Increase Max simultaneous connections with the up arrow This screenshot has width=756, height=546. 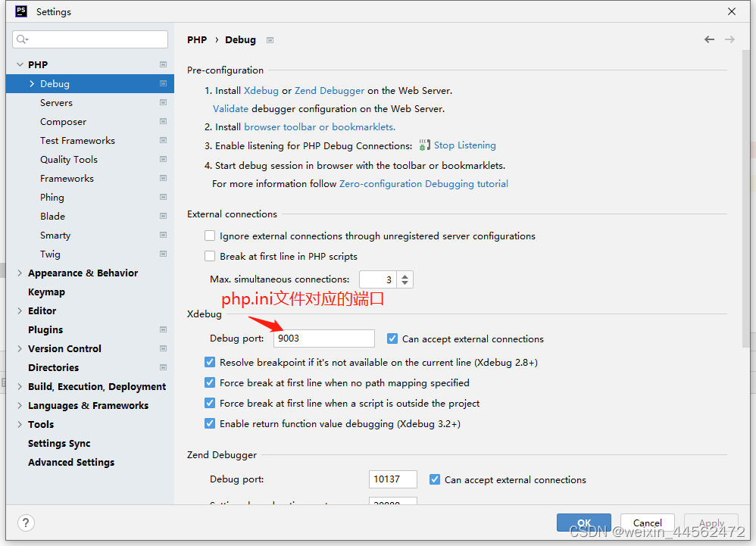pyautogui.click(x=405, y=275)
